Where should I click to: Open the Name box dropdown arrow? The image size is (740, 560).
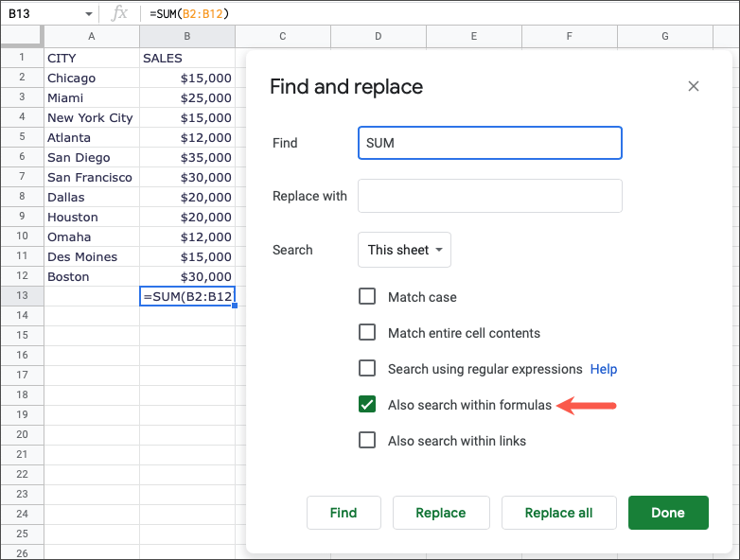[x=89, y=14]
